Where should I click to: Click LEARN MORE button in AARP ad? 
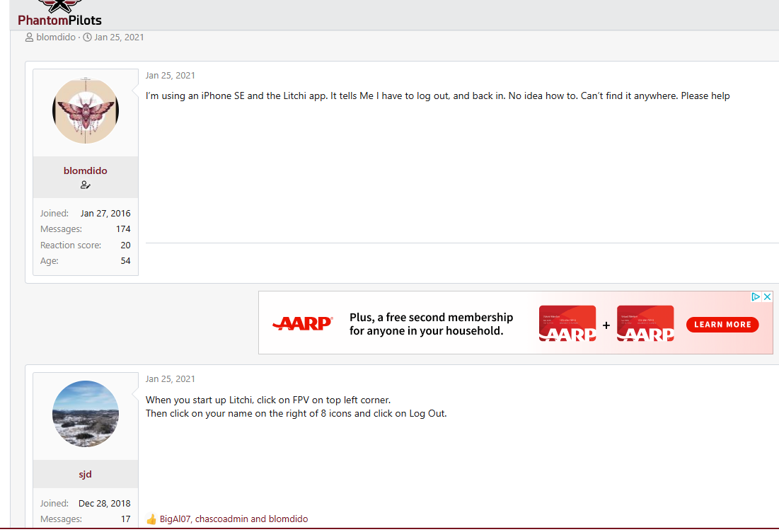coord(722,325)
